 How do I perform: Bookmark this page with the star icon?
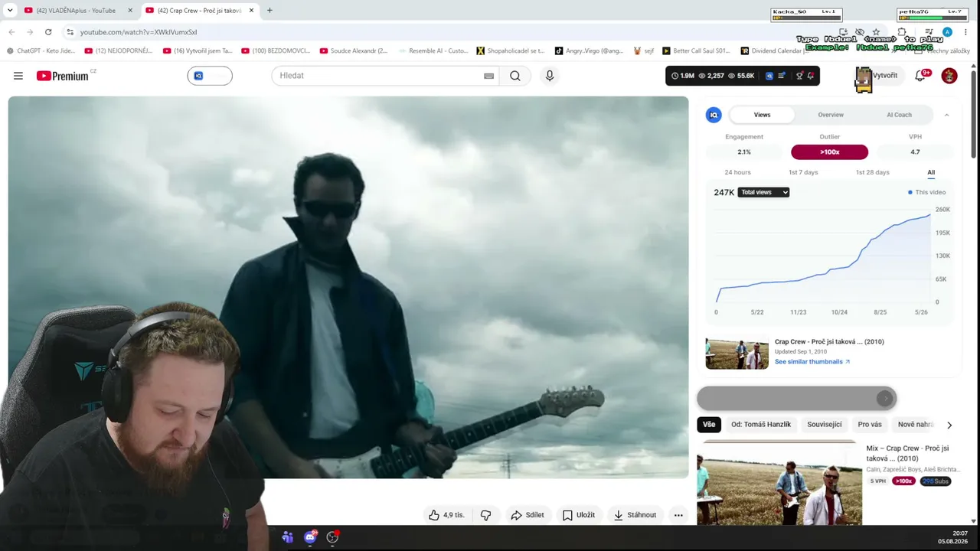tap(876, 32)
